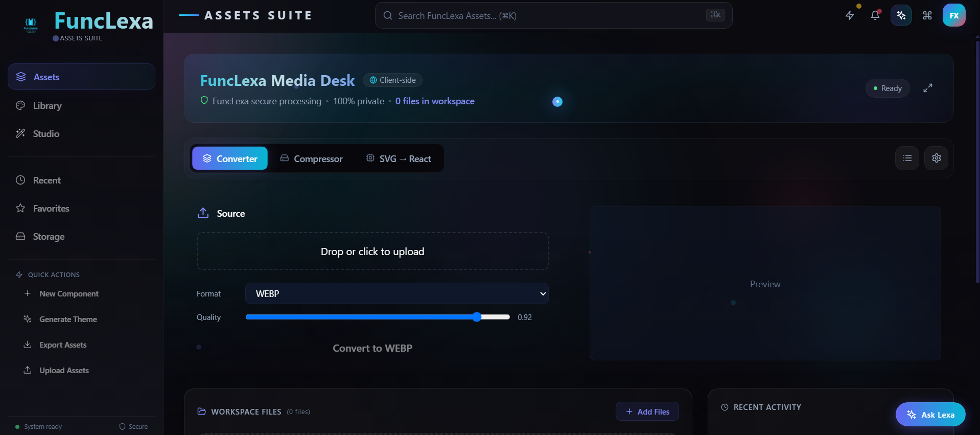Click the workspace files folder icon
Screen dimensions: 980x435
tap(202, 411)
